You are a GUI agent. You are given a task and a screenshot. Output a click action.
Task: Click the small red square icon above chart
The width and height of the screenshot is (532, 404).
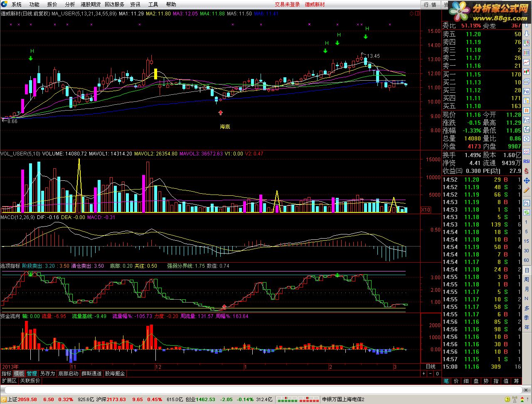tap(417, 13)
